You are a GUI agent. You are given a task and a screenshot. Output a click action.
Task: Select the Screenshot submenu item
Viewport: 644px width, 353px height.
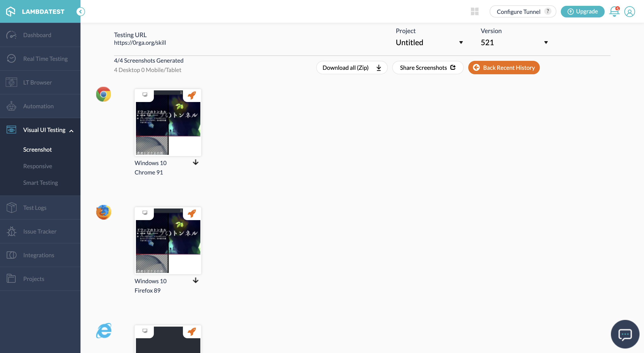click(x=37, y=149)
